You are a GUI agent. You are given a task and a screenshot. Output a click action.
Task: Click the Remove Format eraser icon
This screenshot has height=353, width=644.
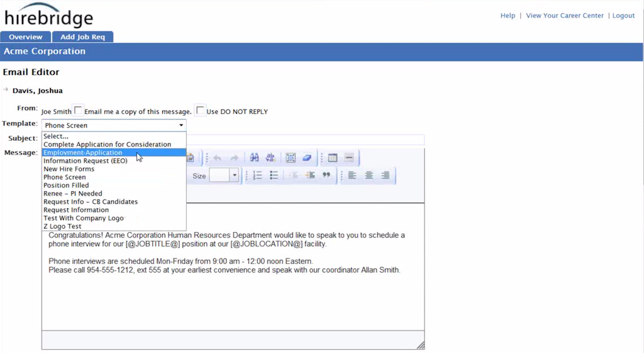tap(307, 158)
